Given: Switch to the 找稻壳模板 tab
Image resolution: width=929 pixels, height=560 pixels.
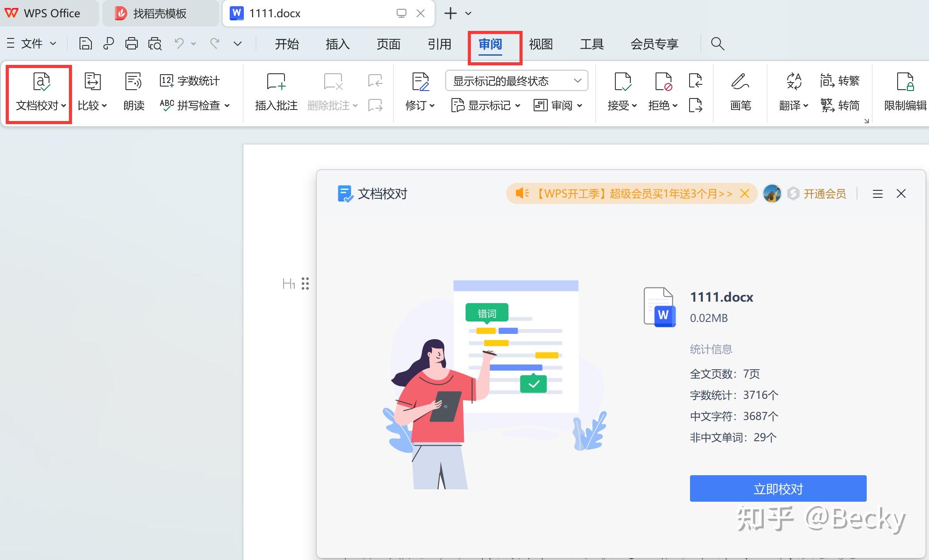Looking at the screenshot, I should click(x=160, y=13).
